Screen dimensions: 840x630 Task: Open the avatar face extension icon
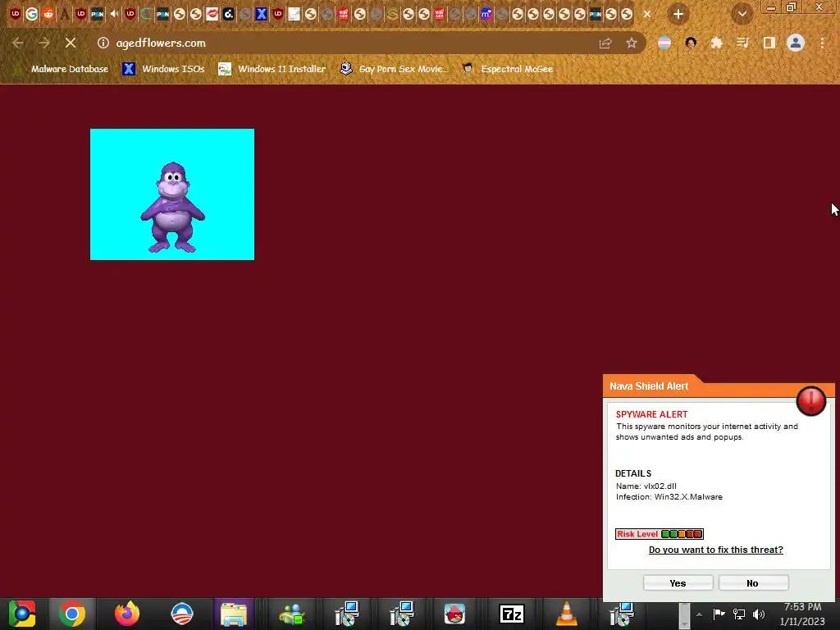tap(691, 43)
